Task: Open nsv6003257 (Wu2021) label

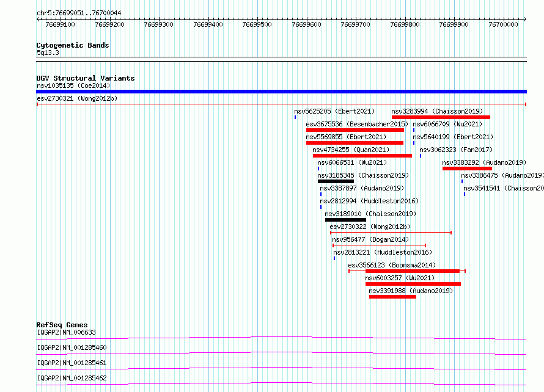Action: (400, 278)
